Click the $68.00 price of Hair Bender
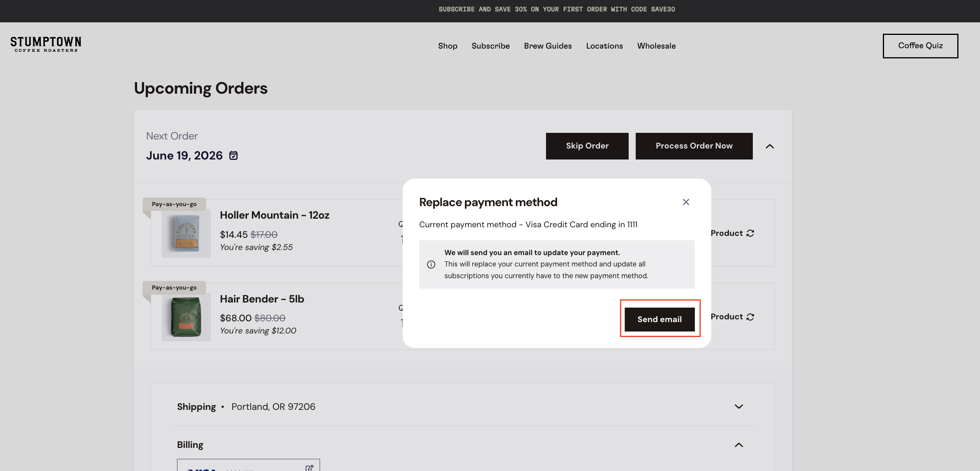 (x=236, y=318)
